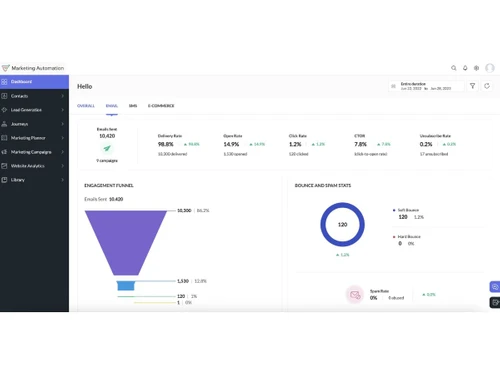Click the blue opened funnel segment

pyautogui.click(x=126, y=286)
